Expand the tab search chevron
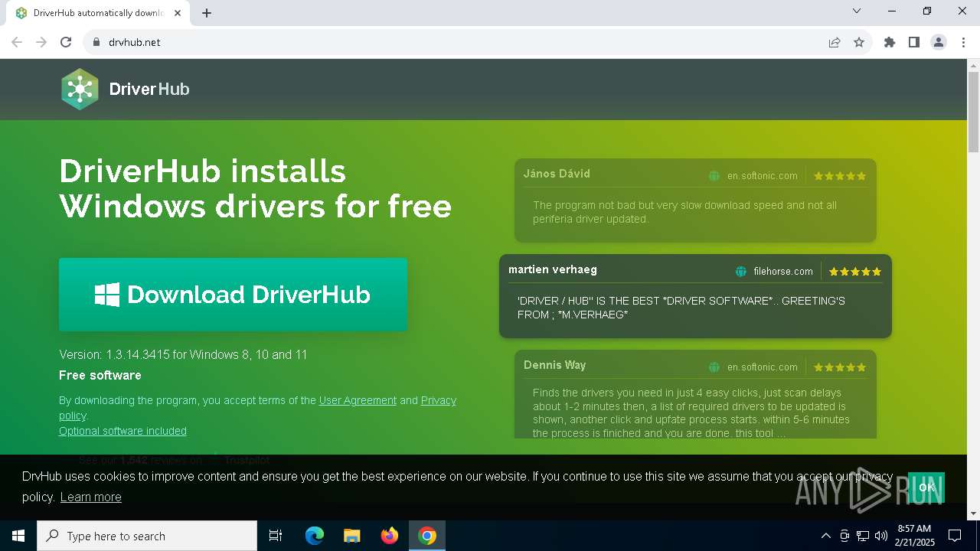 [857, 11]
